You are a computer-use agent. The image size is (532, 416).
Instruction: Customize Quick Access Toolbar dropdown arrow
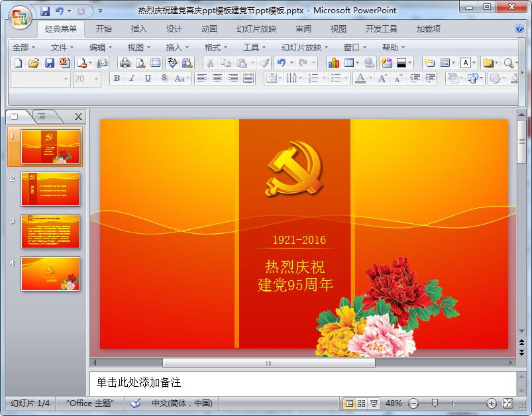point(101,11)
